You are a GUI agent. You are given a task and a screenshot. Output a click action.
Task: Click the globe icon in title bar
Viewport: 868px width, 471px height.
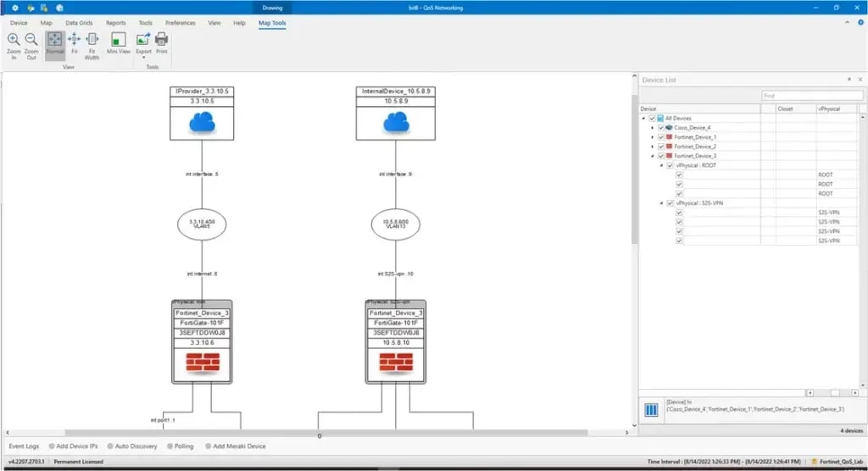pos(60,8)
